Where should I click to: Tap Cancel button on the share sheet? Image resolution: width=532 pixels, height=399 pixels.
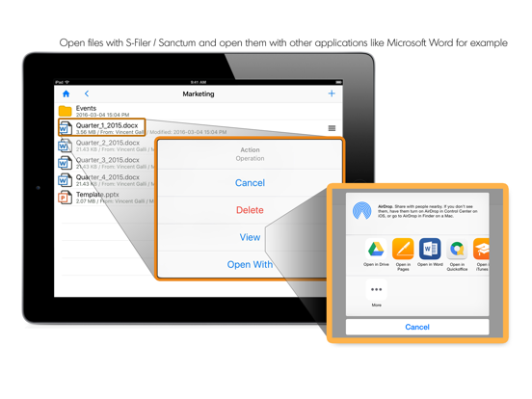pos(417,327)
